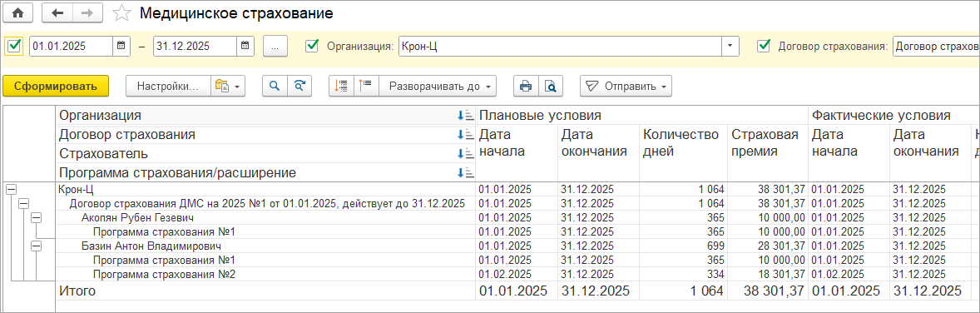Click the Договор страхования filter field
The image size is (980, 313).
point(936,46)
